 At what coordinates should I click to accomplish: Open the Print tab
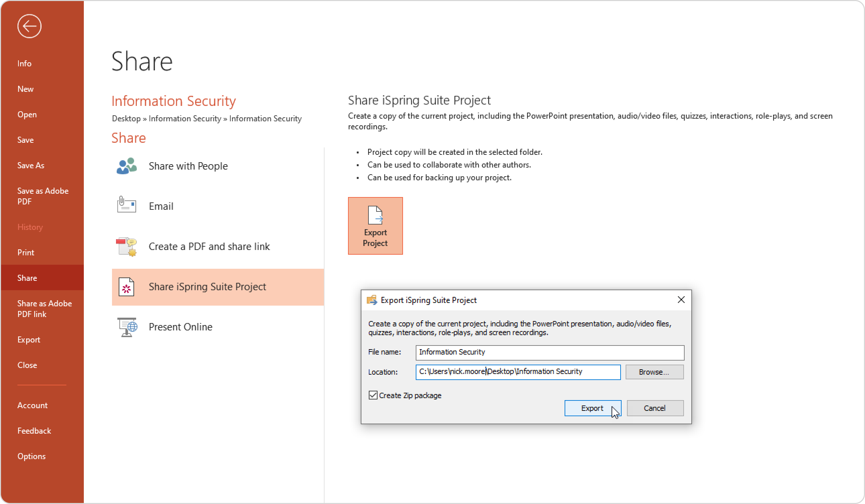(42, 253)
